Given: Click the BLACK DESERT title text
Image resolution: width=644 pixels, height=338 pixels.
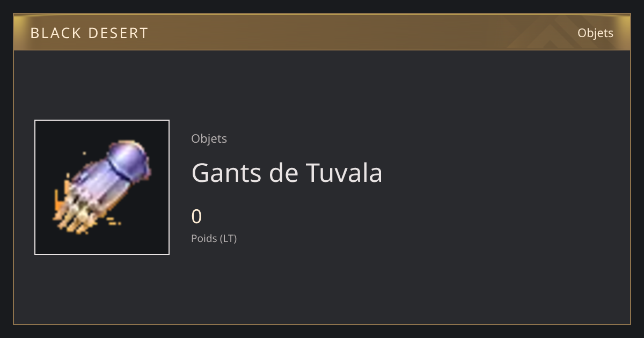Looking at the screenshot, I should point(89,33).
